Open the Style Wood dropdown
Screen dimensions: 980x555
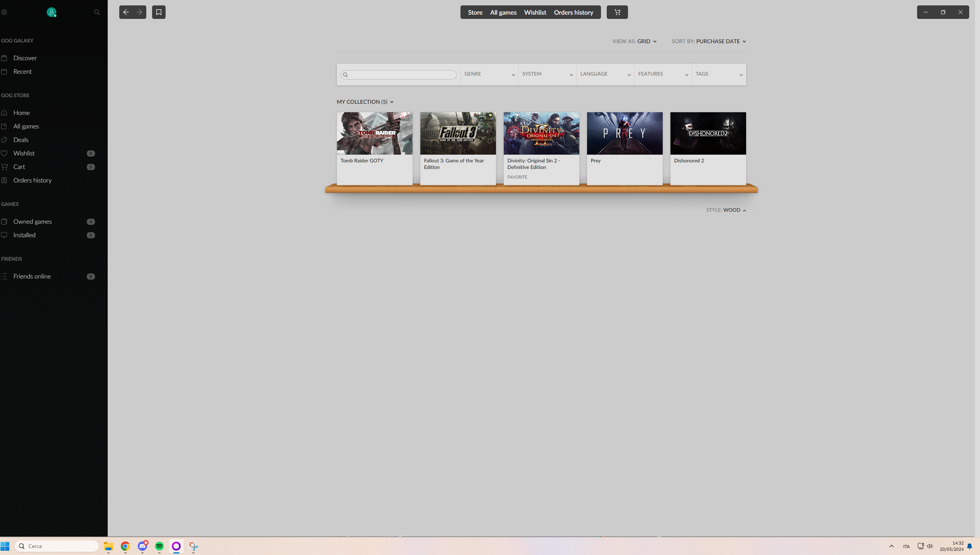click(726, 210)
